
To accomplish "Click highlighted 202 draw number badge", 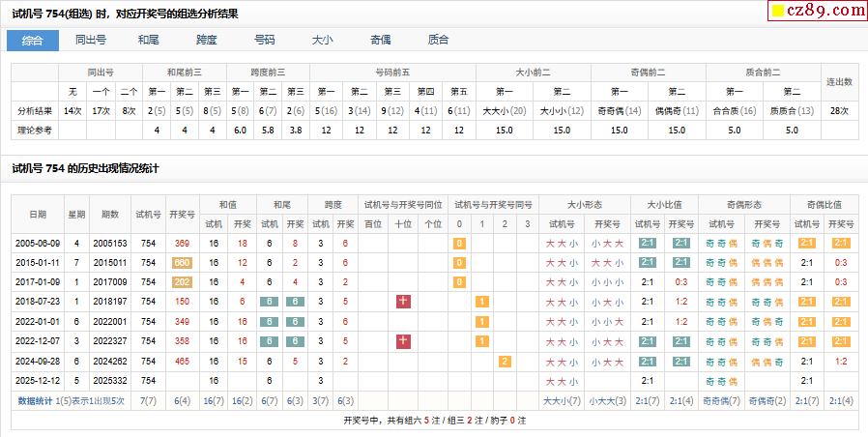I will point(182,282).
